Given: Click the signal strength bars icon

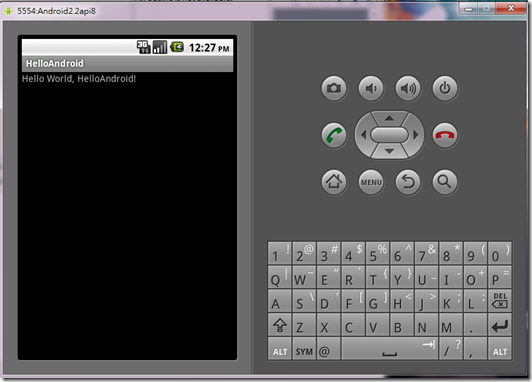Looking at the screenshot, I should [x=160, y=47].
